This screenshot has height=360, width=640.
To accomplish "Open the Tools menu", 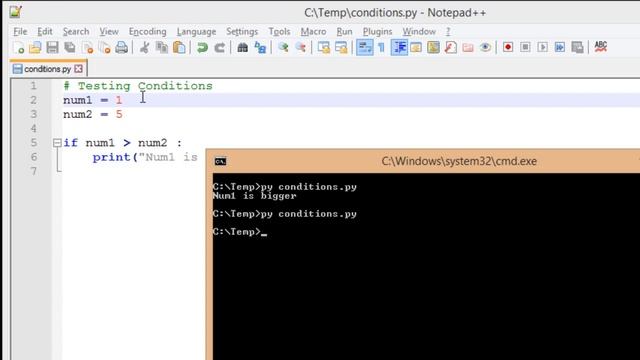I will click(280, 31).
